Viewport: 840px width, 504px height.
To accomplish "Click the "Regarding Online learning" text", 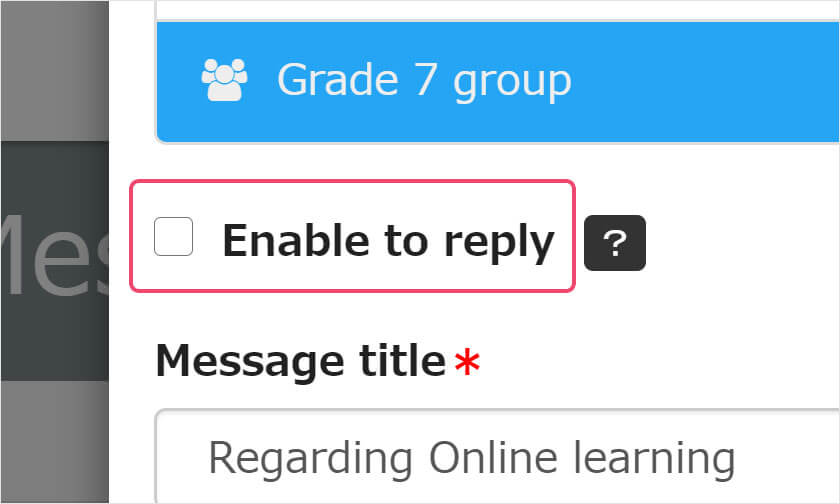I will 471,458.
